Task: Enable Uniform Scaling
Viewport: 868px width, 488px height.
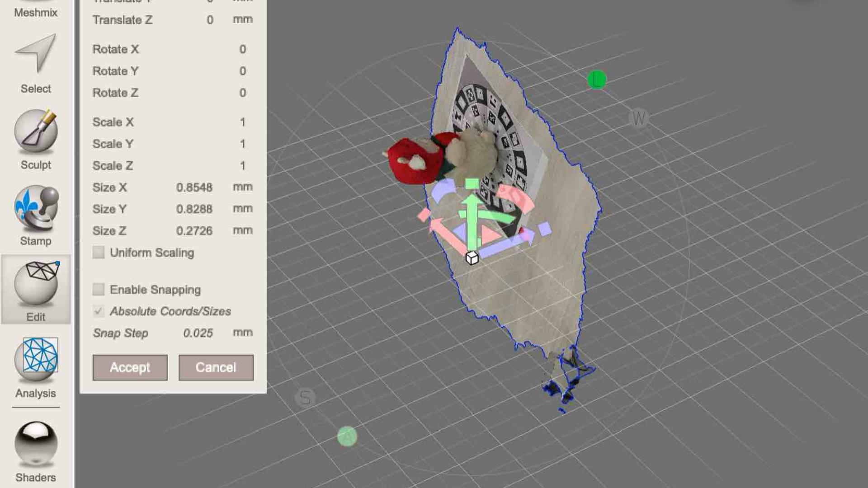Action: 98,253
